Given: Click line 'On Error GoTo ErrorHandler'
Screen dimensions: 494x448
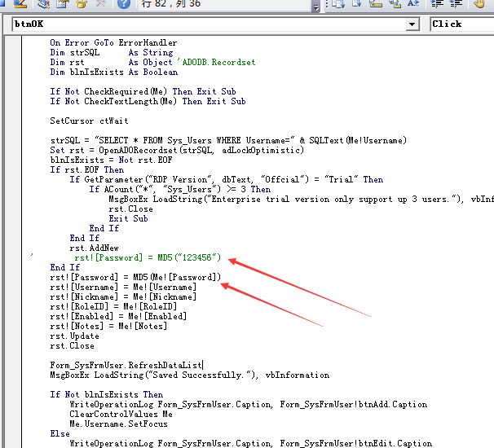Looking at the screenshot, I should coord(113,42).
